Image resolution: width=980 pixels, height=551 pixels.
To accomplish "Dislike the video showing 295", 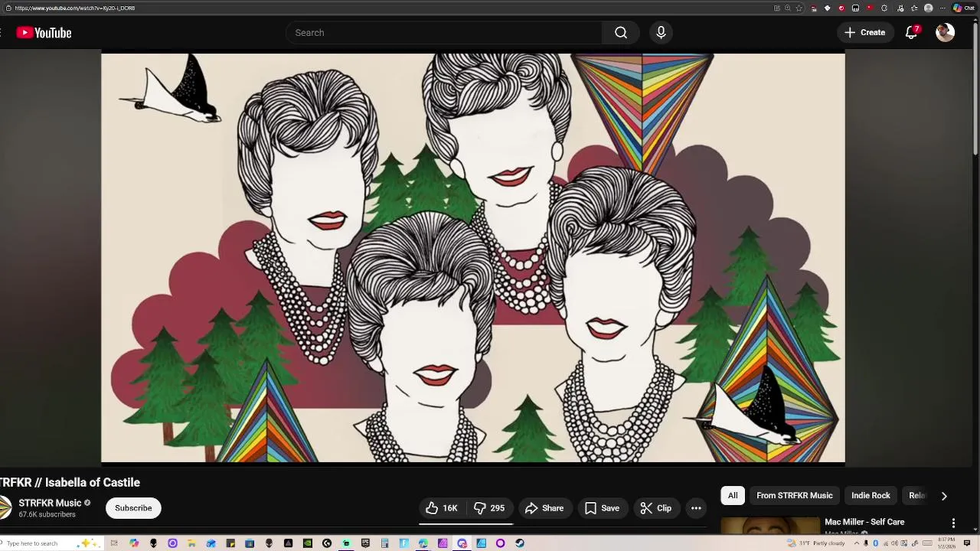I will 489,508.
